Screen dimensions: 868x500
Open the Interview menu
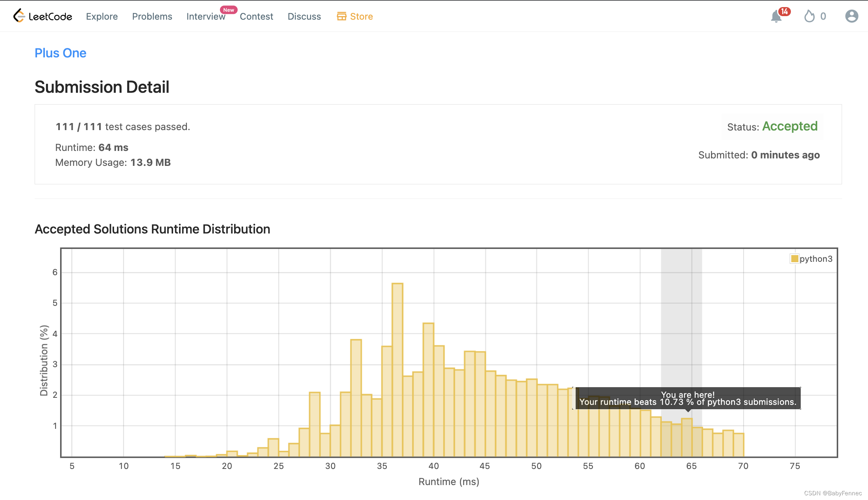pos(205,17)
